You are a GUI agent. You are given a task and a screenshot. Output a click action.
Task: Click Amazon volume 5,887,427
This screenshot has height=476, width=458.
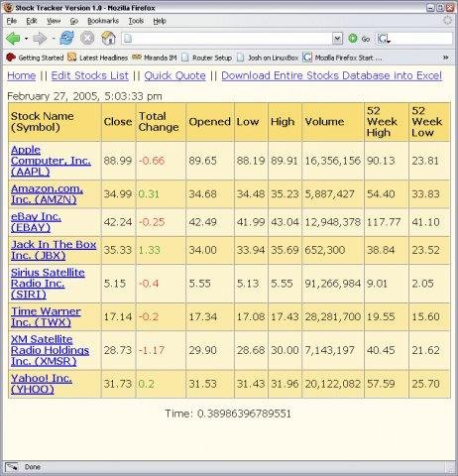[329, 194]
